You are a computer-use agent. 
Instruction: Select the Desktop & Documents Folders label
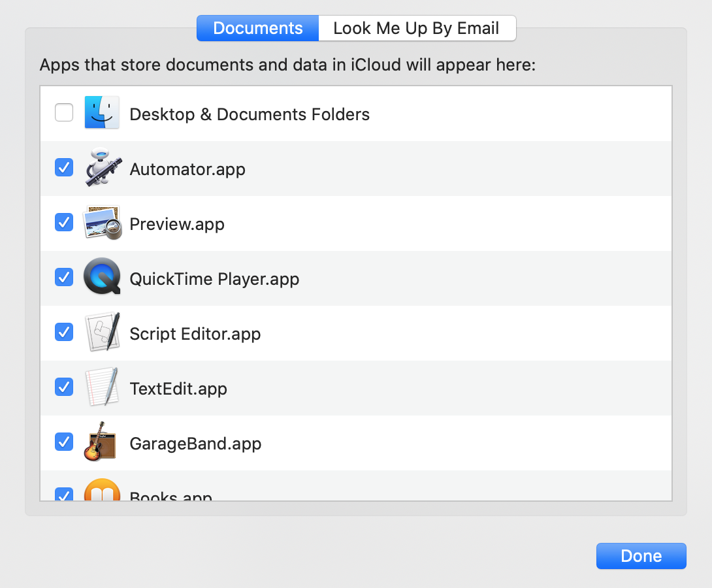click(x=250, y=114)
